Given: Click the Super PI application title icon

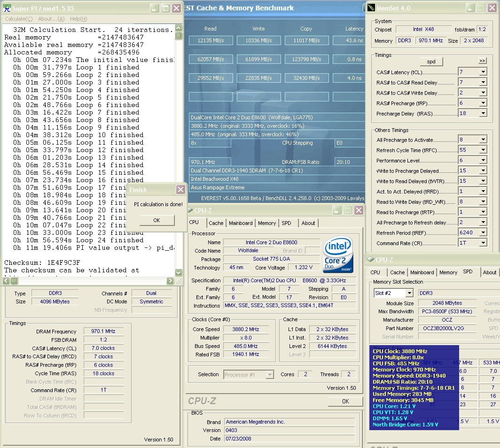Looking at the screenshot, I should click(7, 8).
